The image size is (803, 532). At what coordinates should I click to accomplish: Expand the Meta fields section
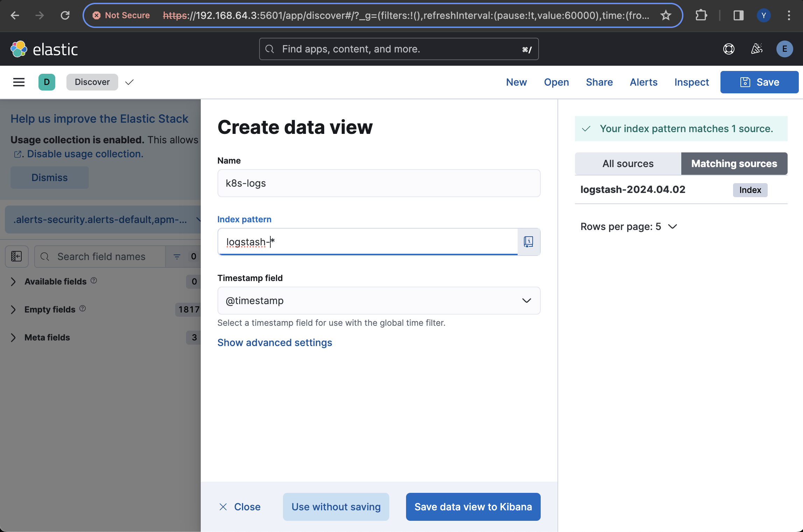tap(13, 338)
